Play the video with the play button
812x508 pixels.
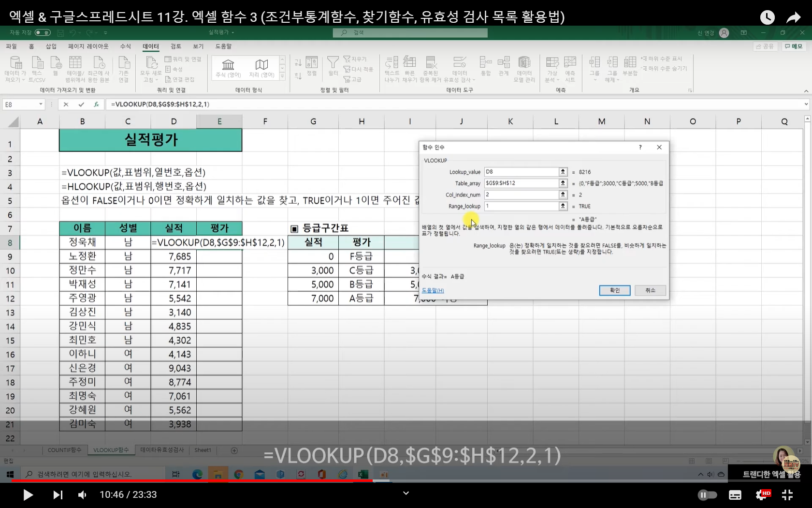[x=28, y=495]
